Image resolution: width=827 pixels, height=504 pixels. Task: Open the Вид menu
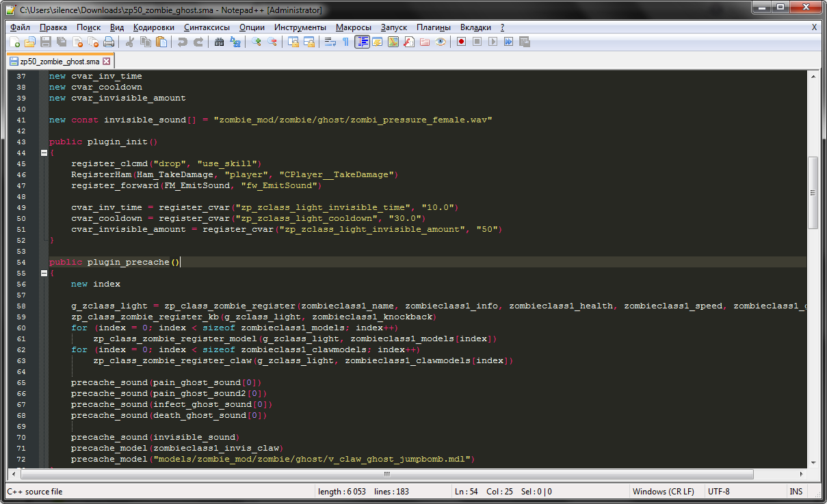click(x=117, y=27)
